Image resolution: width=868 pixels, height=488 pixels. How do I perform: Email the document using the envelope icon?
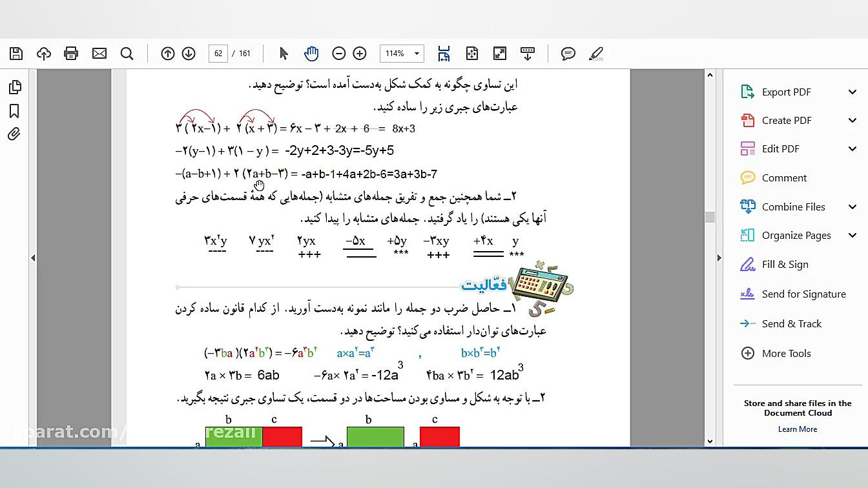99,54
